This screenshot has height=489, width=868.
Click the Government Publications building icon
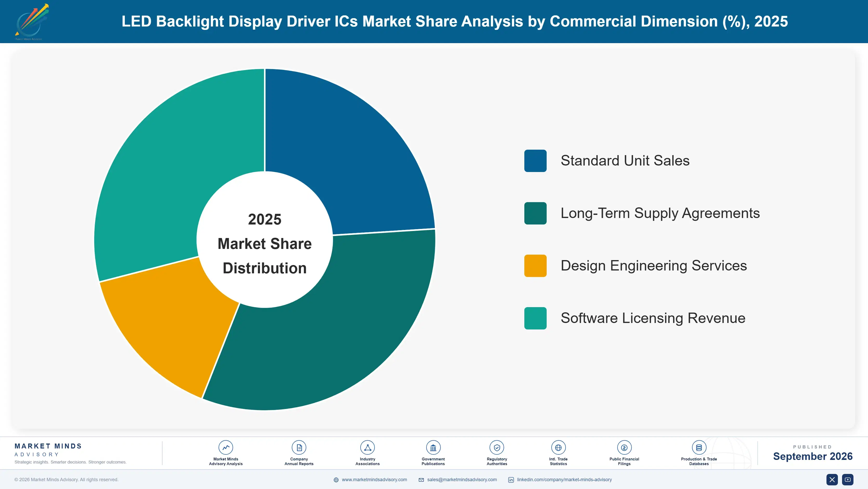click(433, 447)
